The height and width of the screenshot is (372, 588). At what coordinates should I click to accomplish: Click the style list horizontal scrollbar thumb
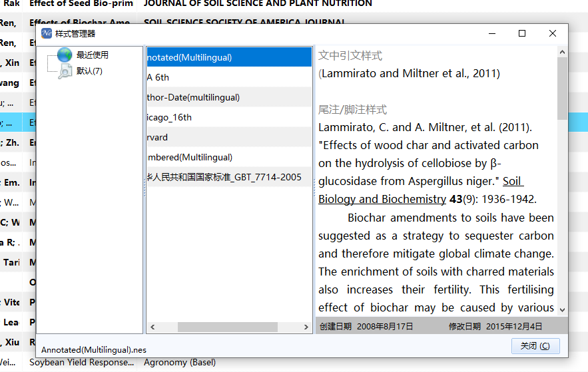228,327
